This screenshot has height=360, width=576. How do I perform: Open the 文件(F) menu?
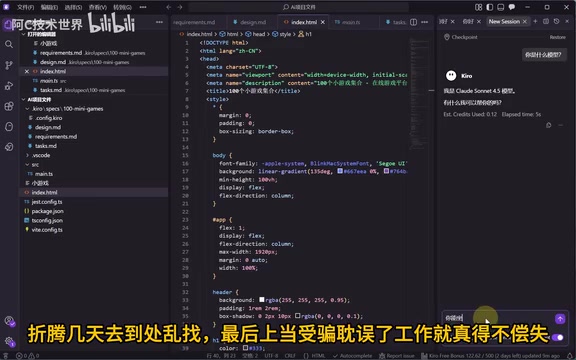click(25, 7)
